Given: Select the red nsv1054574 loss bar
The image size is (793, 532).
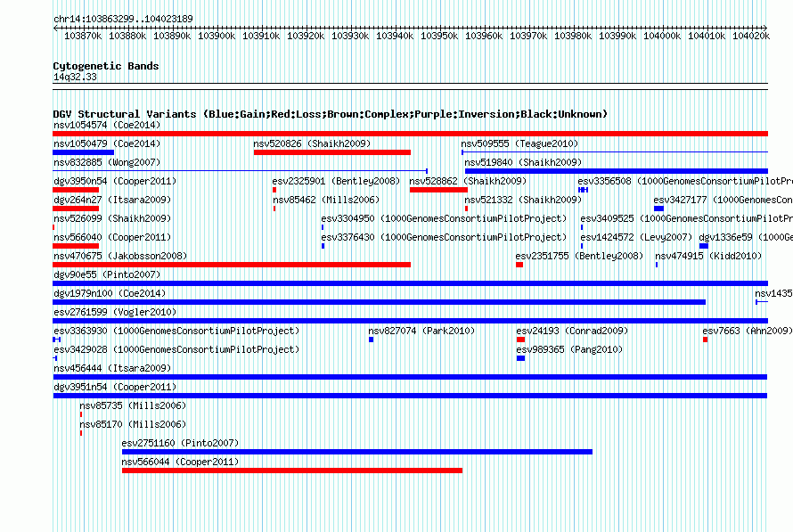Looking at the screenshot, I should pos(410,134).
